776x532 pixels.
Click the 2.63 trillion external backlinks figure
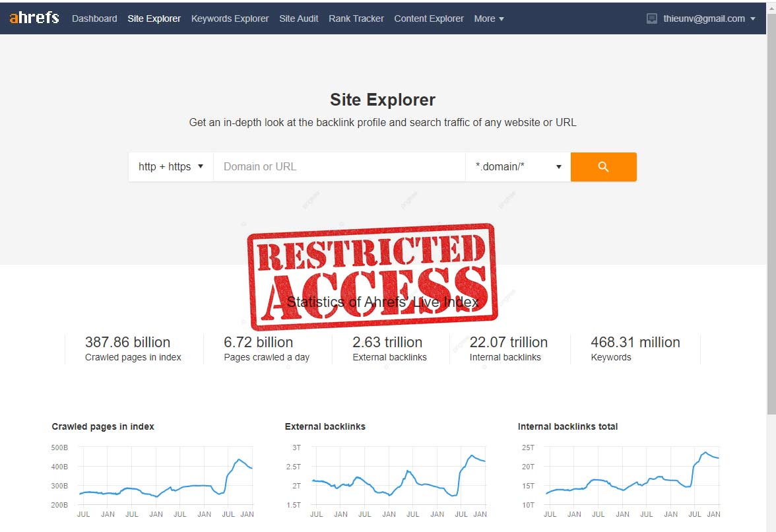387,342
